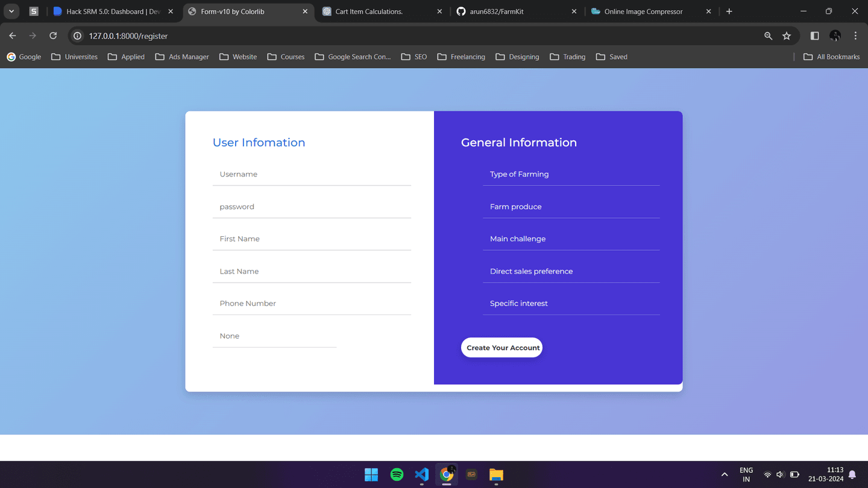Close the Online Image Compressor tab
Viewport: 868px width, 488px height.
708,11
